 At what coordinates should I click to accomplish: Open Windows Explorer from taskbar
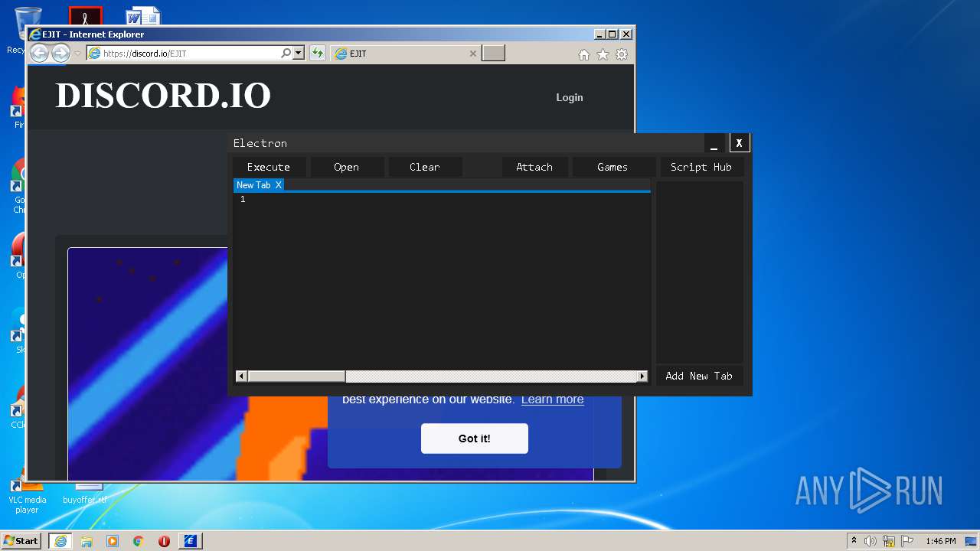point(87,541)
